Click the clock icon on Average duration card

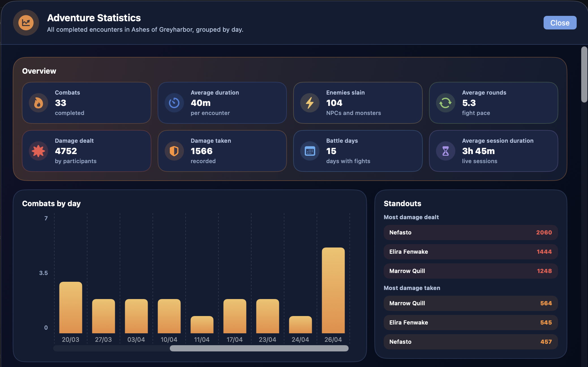[x=174, y=103]
